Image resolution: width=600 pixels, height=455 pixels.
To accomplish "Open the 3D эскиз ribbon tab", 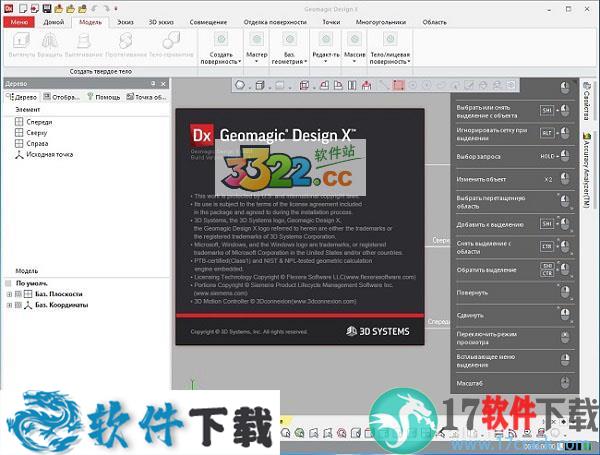I will pyautogui.click(x=161, y=22).
